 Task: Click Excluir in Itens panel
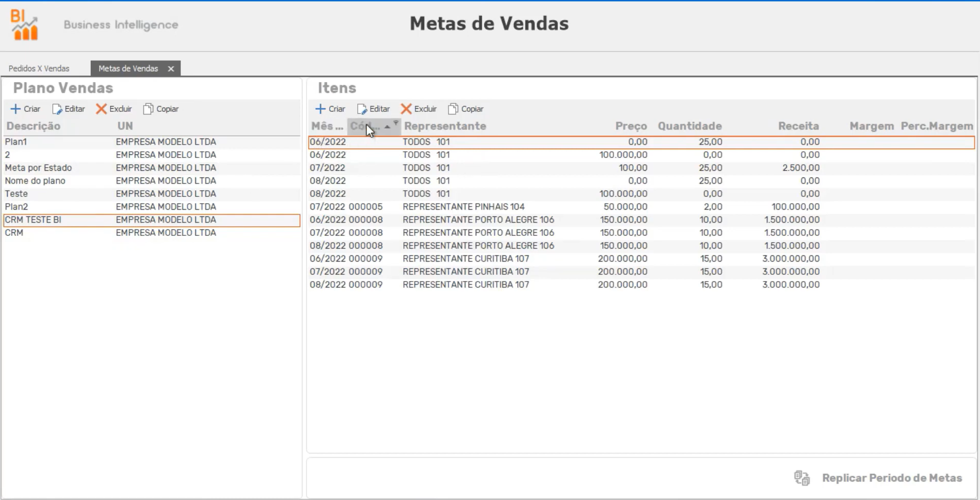point(419,109)
